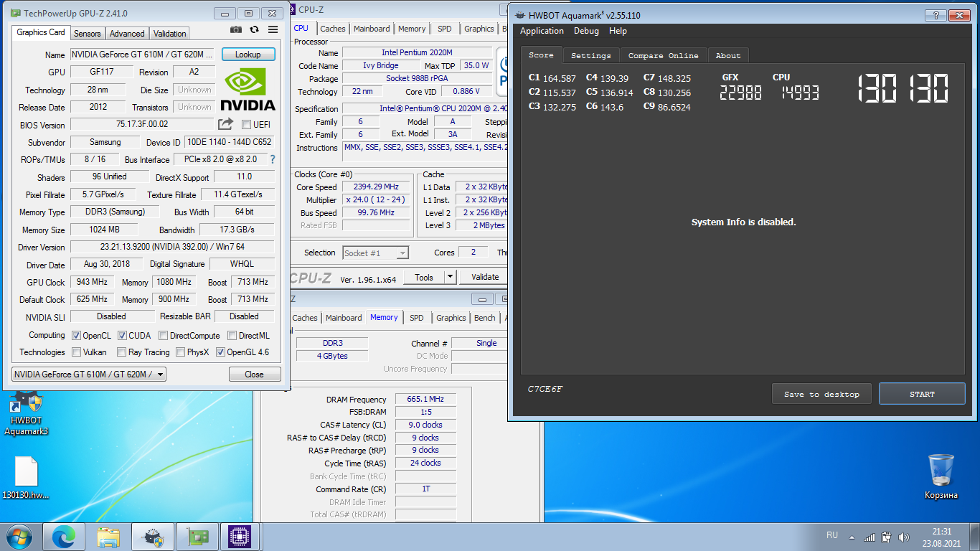Viewport: 980px width, 551px height.
Task: Open the Debug menu in Aquamark
Action: [586, 31]
